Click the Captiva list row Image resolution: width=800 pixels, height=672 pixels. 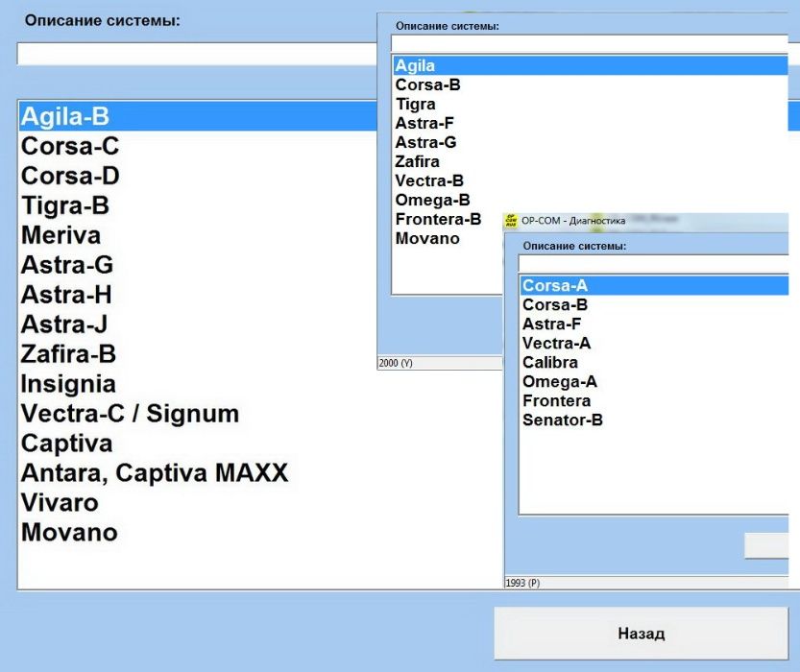67,444
